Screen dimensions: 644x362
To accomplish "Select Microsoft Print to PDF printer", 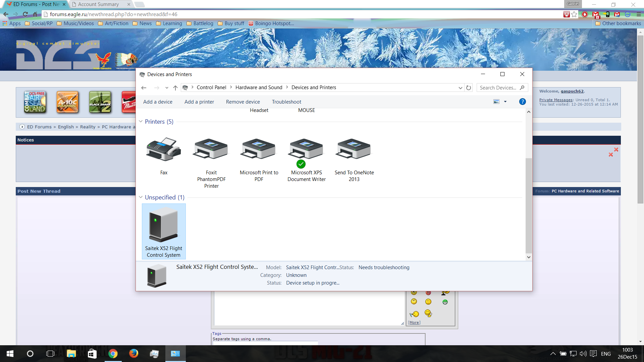I will [259, 149].
